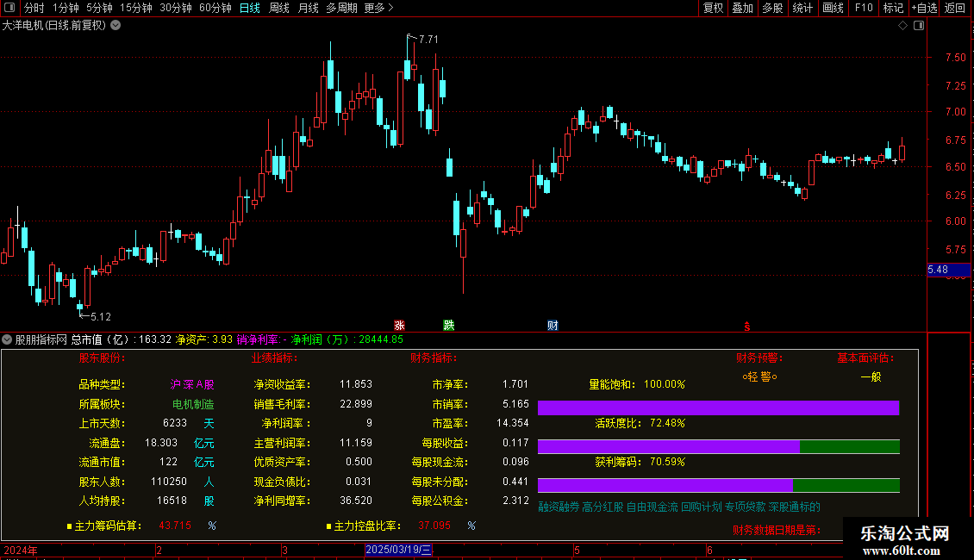This screenshot has height=560, width=974.
Task: Select the 5分钟 period tab
Action: pyautogui.click(x=99, y=8)
